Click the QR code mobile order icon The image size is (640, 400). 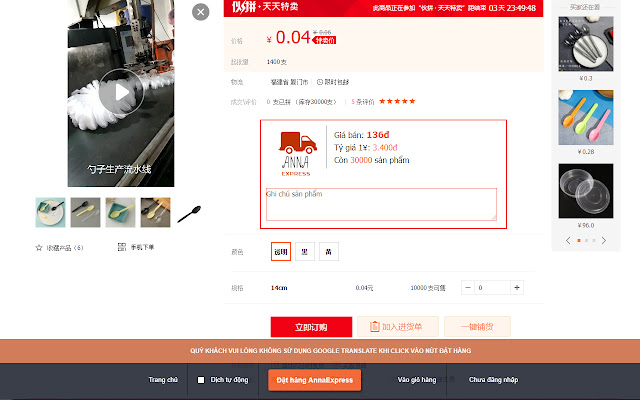point(122,247)
